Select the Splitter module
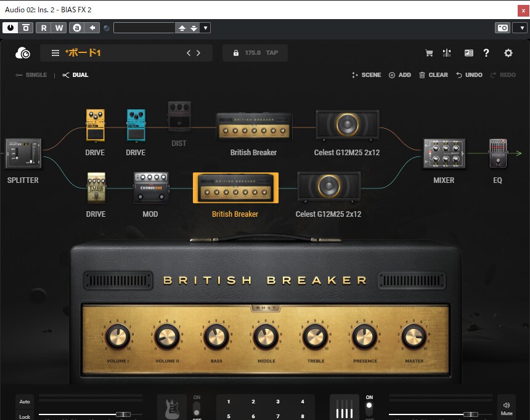 [x=23, y=153]
